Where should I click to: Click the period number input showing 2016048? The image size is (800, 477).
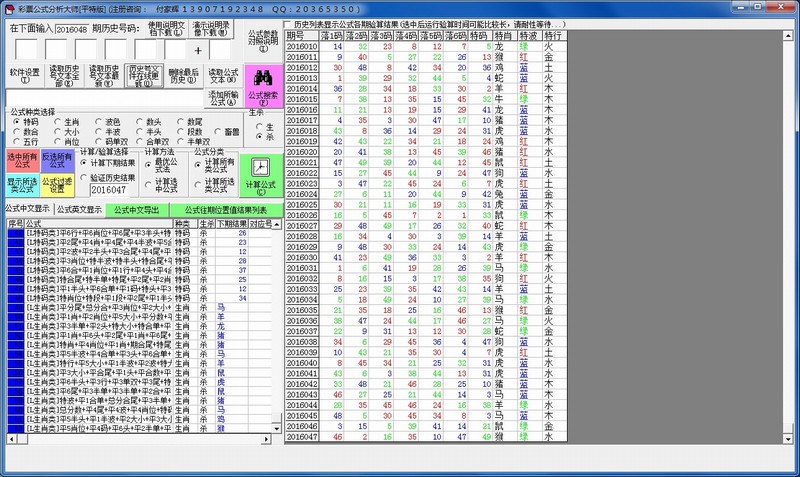[70, 29]
